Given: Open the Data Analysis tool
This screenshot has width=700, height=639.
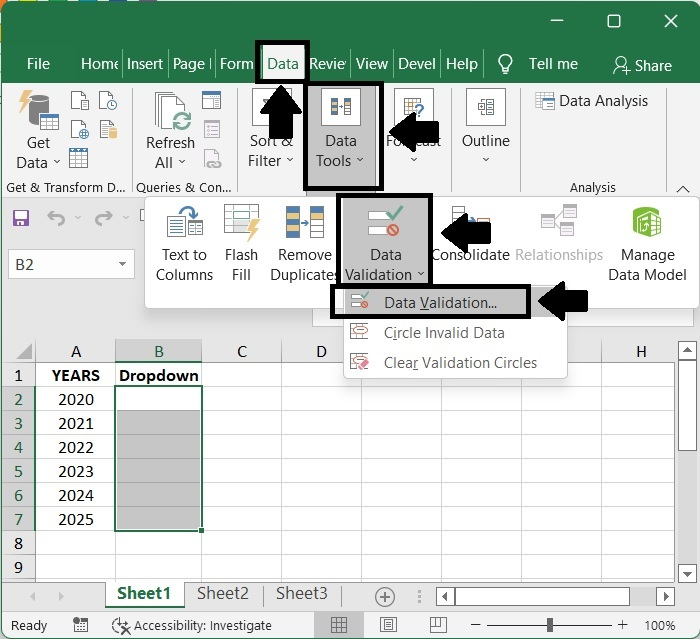Looking at the screenshot, I should [x=592, y=101].
